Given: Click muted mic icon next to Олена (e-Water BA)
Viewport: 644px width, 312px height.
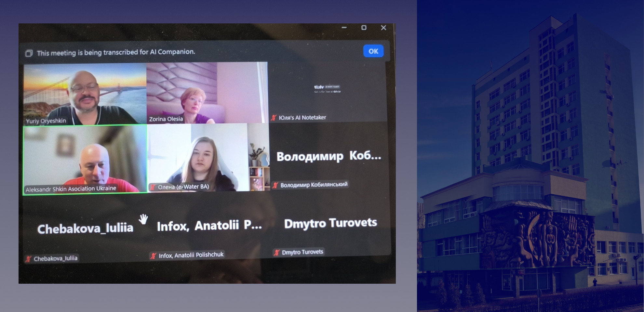Looking at the screenshot, I should tap(153, 187).
